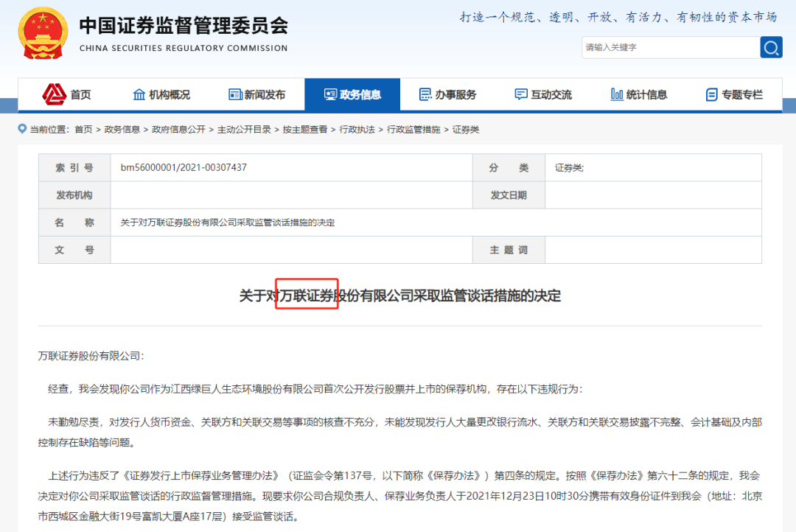Open the 统计信息 navigation tab
796x532 pixels.
point(638,94)
